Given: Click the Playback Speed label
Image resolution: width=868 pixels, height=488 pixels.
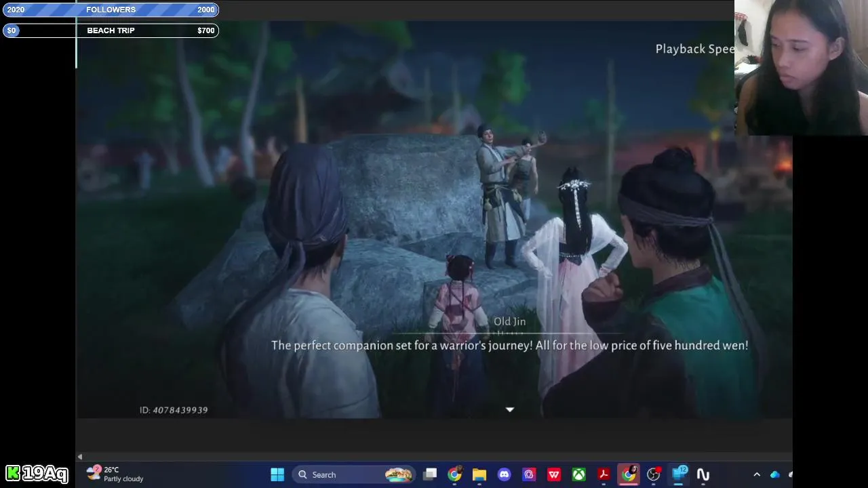Looking at the screenshot, I should click(x=694, y=49).
